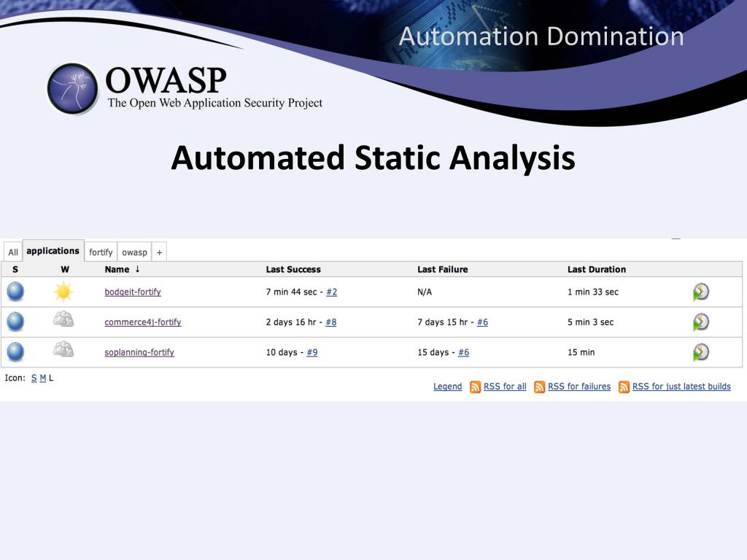
Task: Click the RSS feed icon for failures
Action: pos(539,386)
